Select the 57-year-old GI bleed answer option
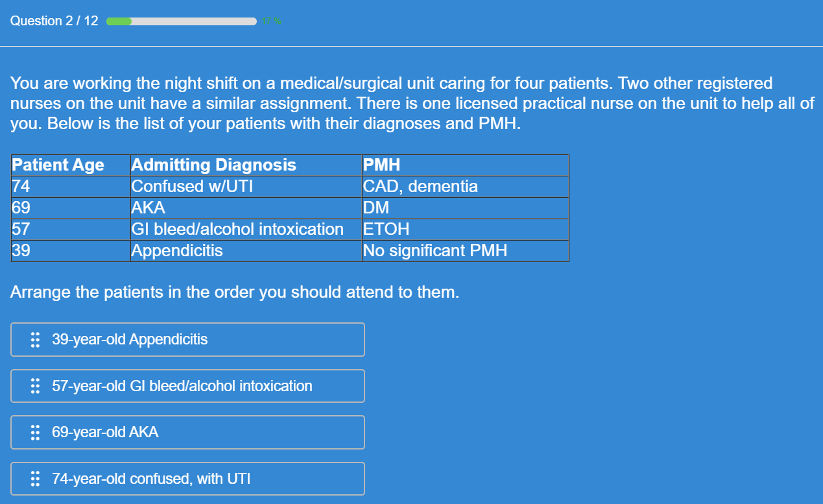 187,386
